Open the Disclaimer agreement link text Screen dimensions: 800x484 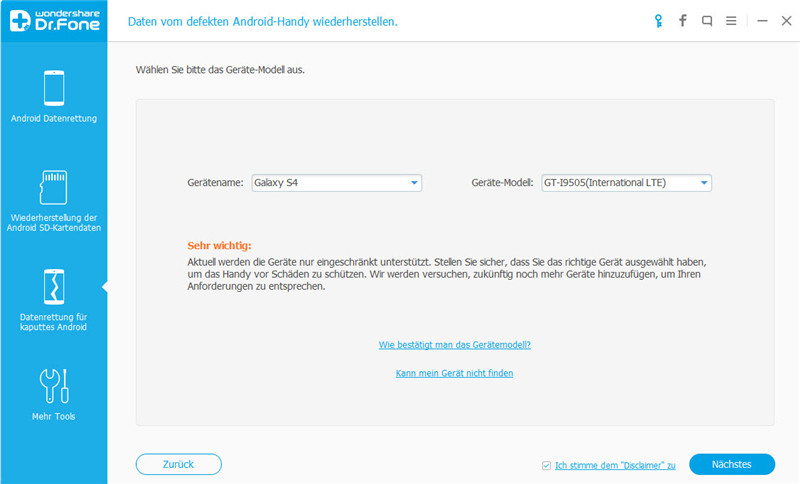pyautogui.click(x=615, y=465)
